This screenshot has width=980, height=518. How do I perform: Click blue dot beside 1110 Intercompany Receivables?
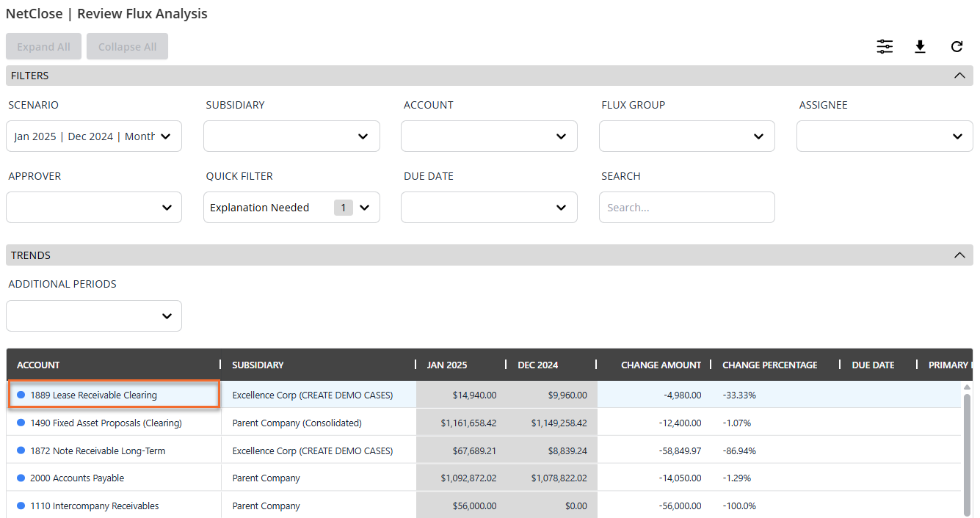click(x=21, y=506)
